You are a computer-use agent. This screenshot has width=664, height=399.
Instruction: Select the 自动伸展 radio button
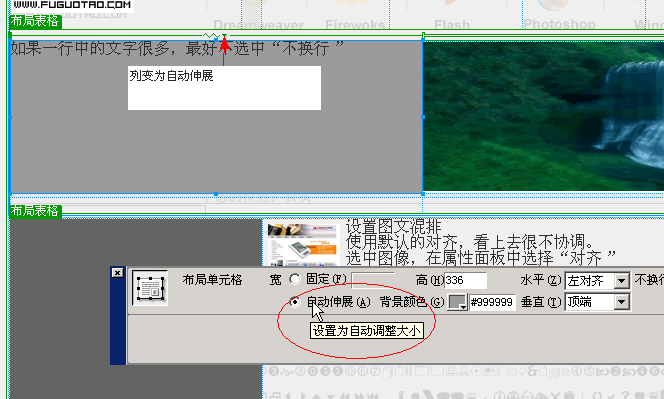click(295, 302)
